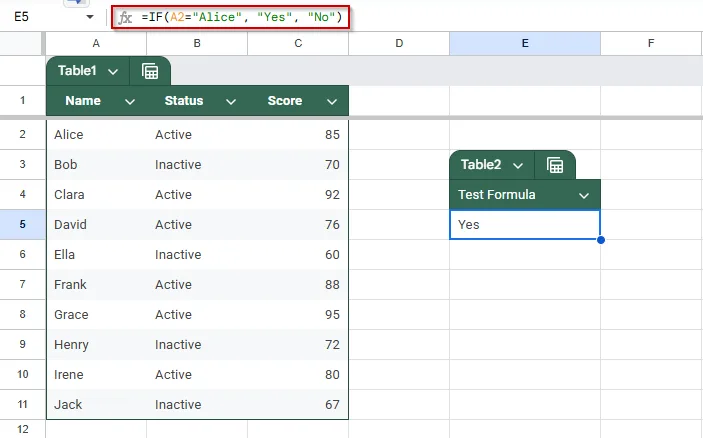Click Henry's Inactive status cell
The image size is (703, 438).
point(197,345)
